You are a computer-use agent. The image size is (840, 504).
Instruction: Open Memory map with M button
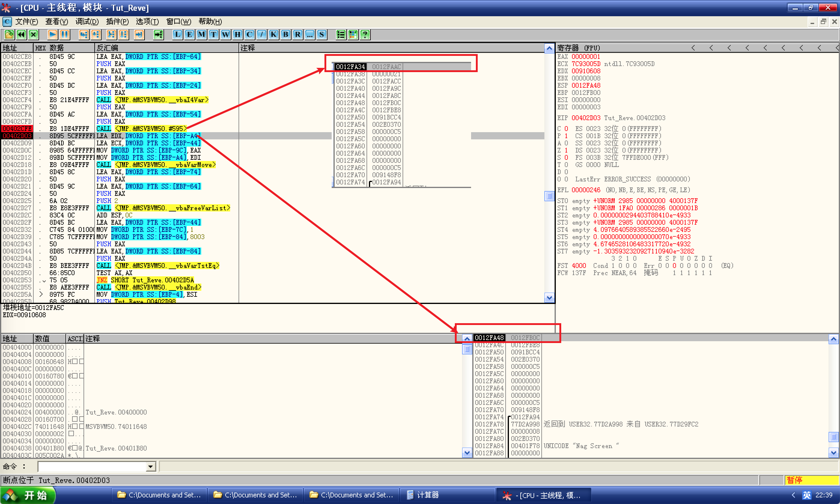click(x=201, y=34)
